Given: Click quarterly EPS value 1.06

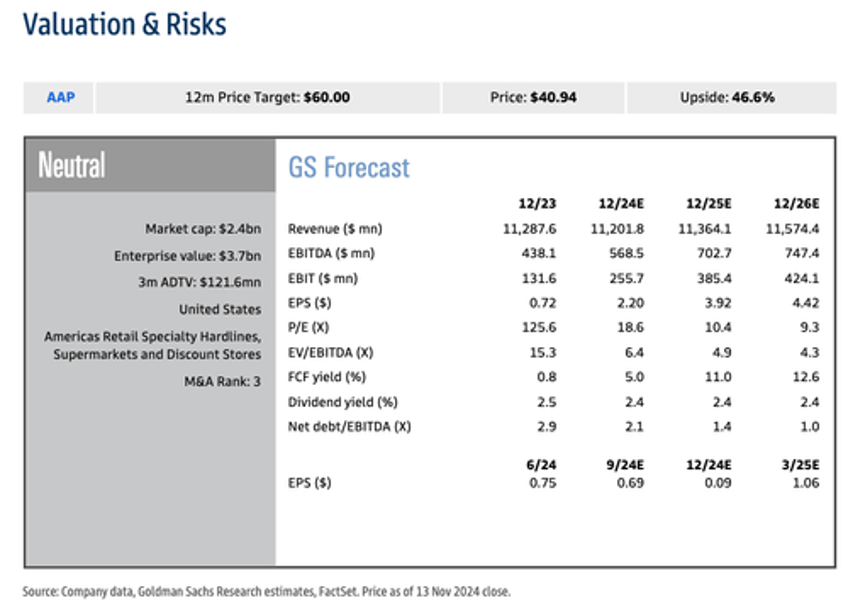Looking at the screenshot, I should (x=805, y=483).
